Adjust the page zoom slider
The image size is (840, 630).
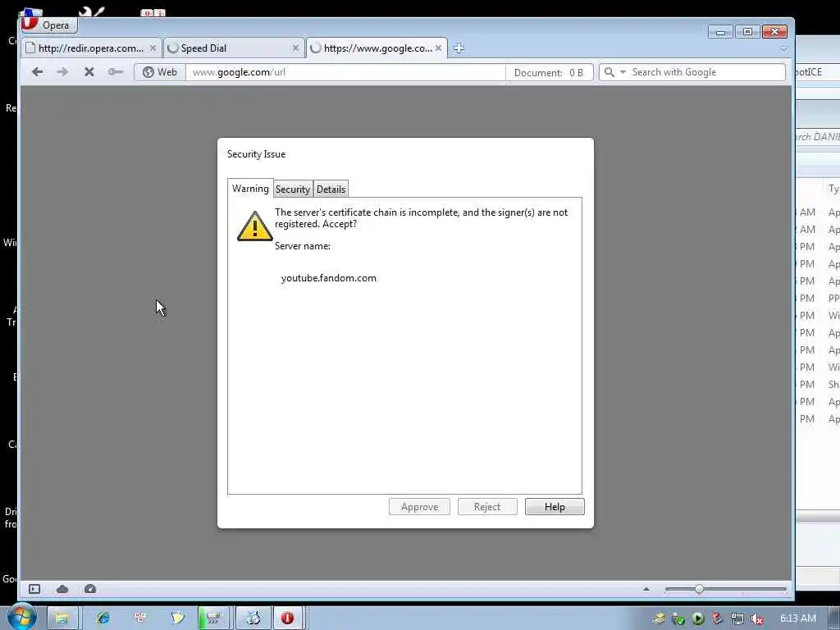pos(725,589)
